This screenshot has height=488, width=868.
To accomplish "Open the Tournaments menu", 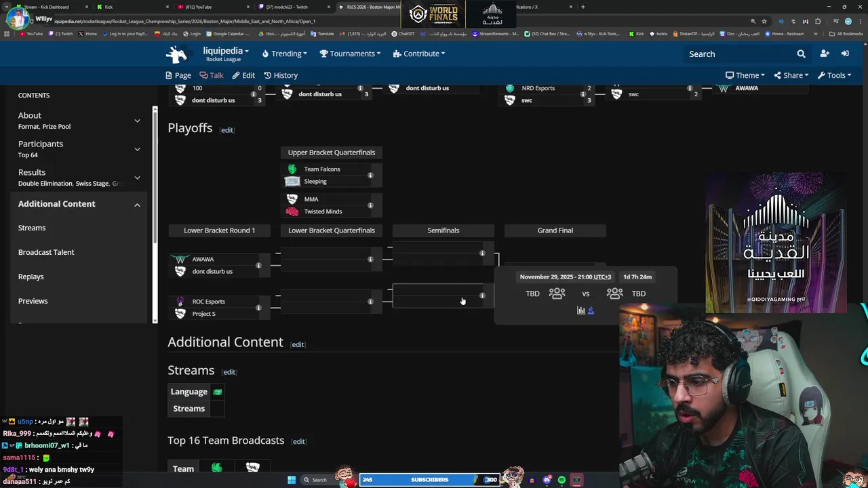I will click(x=350, y=54).
